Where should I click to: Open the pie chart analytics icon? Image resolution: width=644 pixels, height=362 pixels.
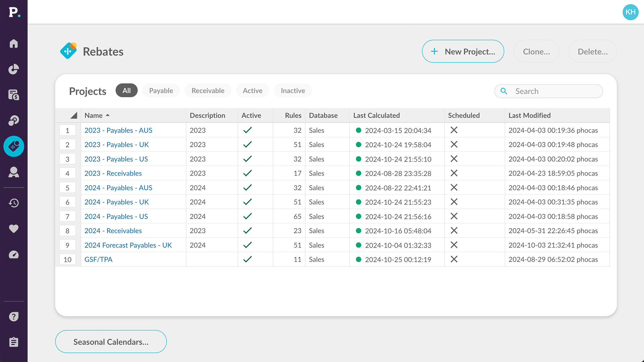[14, 69]
